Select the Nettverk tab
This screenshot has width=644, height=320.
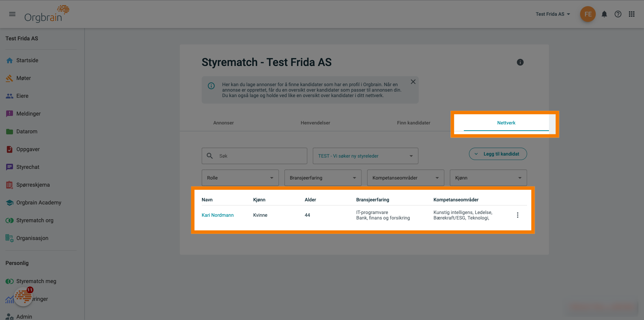tap(506, 123)
